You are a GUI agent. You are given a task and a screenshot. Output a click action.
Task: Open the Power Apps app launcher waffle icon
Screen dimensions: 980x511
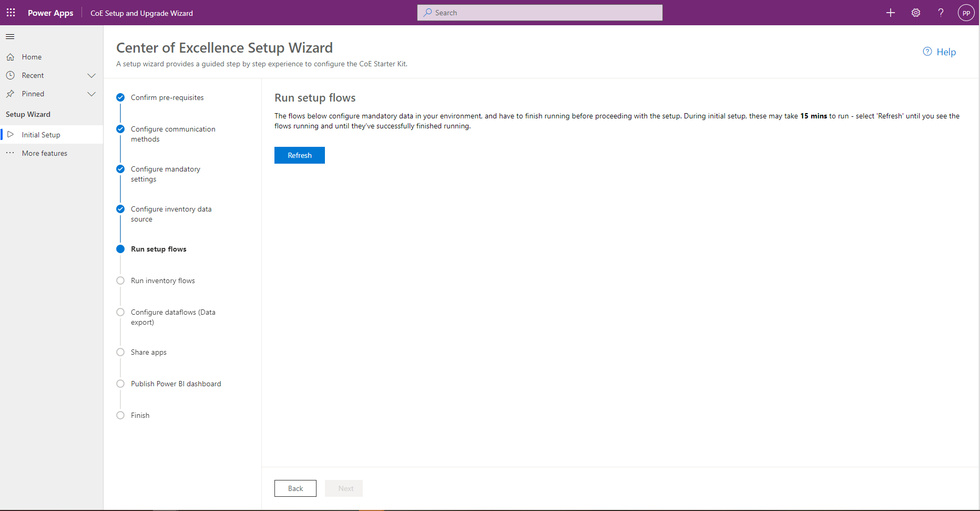[11, 13]
